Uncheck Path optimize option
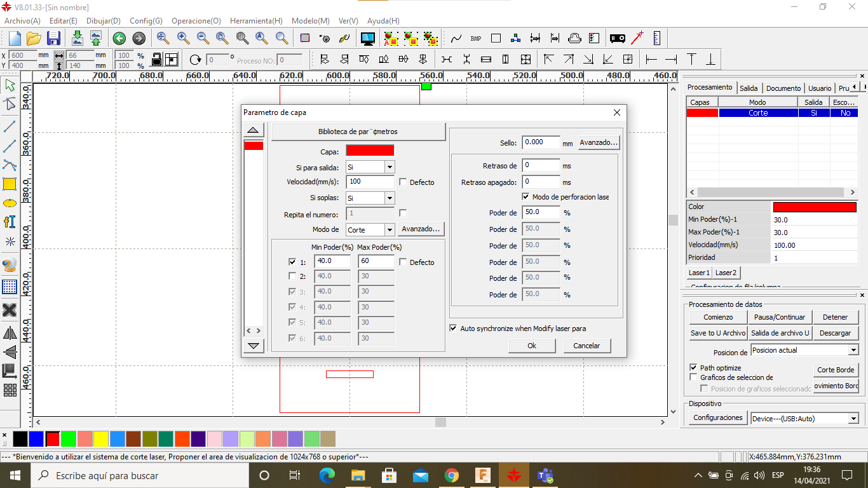The image size is (868, 488). 693,368
